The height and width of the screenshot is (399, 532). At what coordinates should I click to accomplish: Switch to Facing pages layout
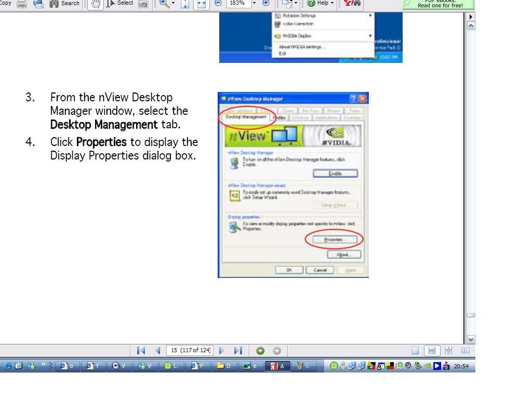(x=465, y=351)
